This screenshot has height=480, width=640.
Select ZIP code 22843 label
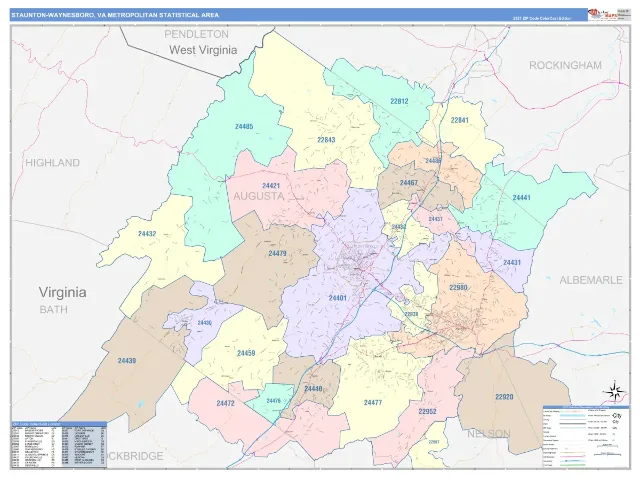tap(326, 140)
